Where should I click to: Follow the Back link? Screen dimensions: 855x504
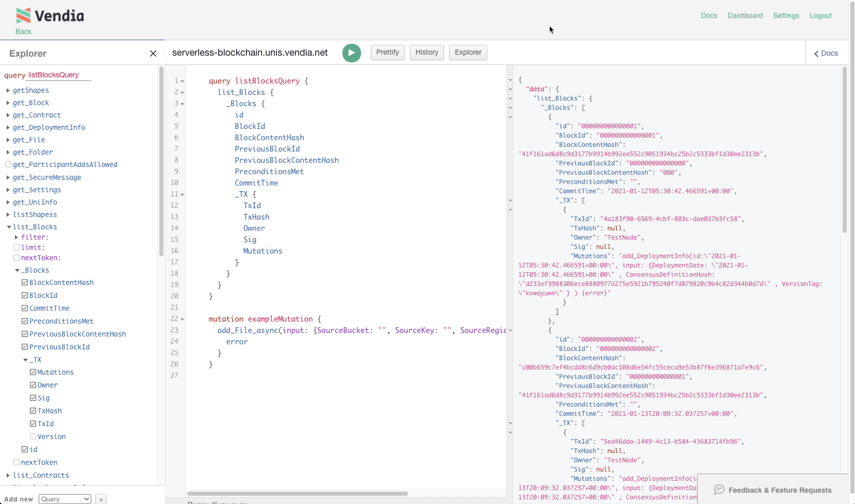23,31
